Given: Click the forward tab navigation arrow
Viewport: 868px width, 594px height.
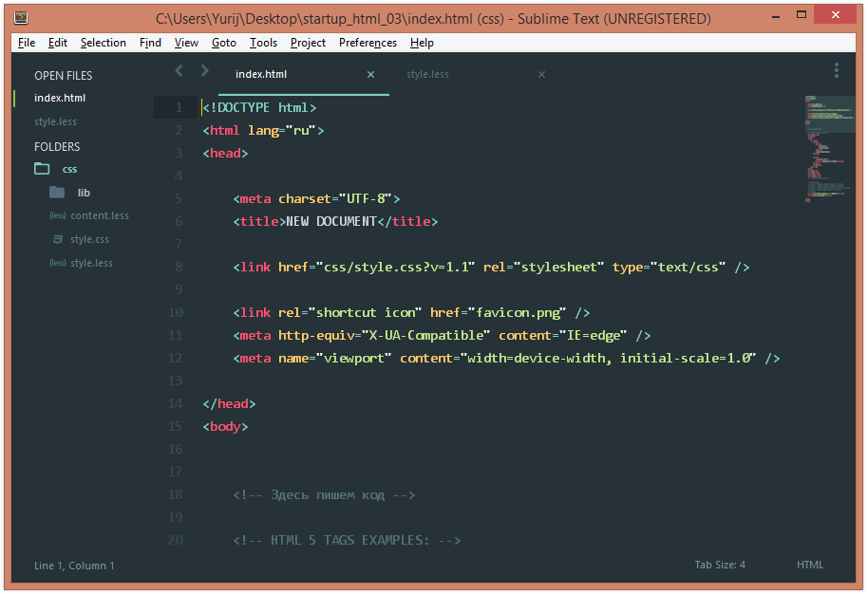Looking at the screenshot, I should click(x=204, y=70).
